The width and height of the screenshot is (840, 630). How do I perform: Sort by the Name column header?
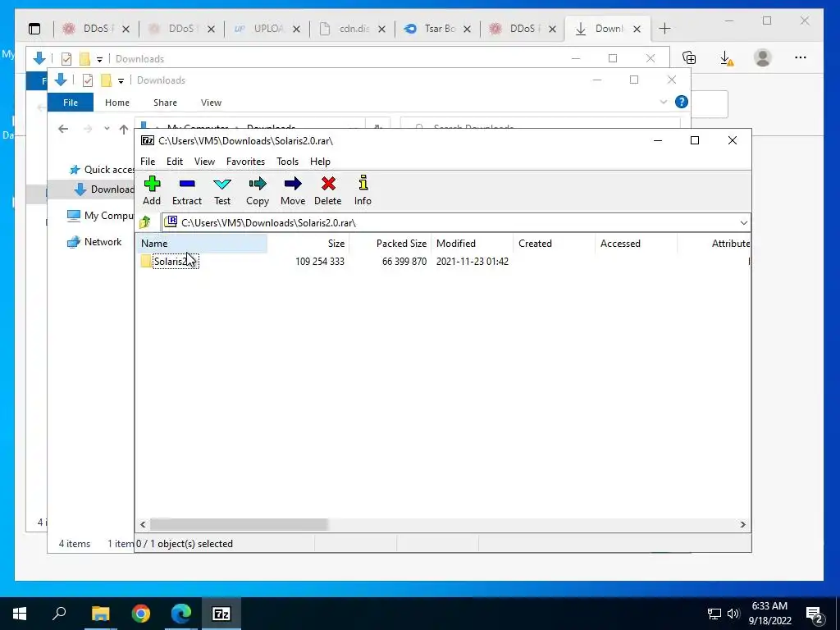click(202, 243)
